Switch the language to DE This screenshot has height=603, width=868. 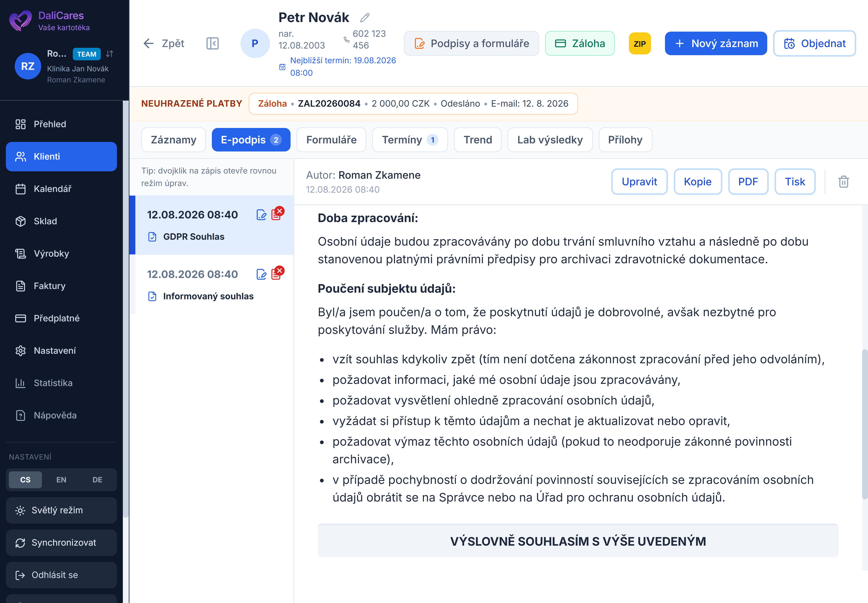[x=97, y=480]
